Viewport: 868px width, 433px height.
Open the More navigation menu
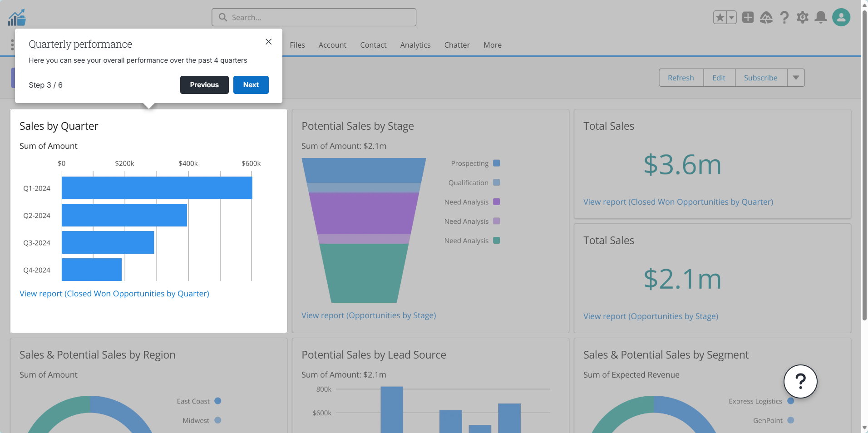[492, 45]
